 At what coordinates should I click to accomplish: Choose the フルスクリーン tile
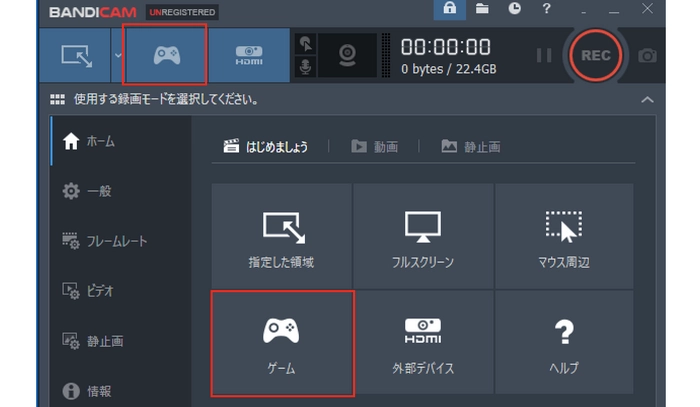423,236
